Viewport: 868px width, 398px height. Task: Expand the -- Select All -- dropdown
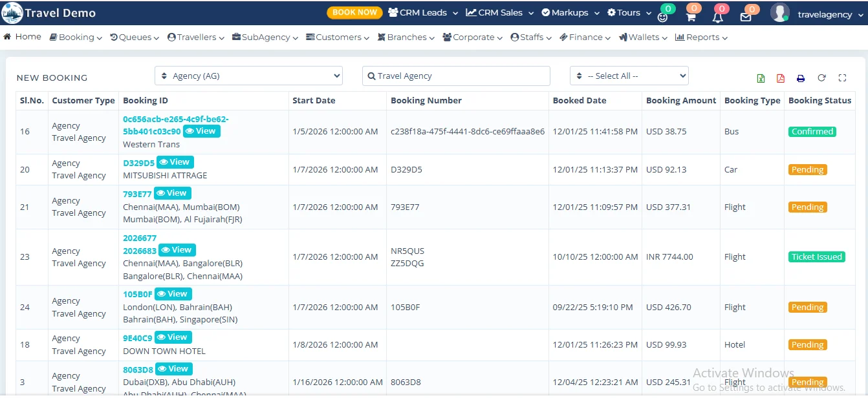point(629,75)
